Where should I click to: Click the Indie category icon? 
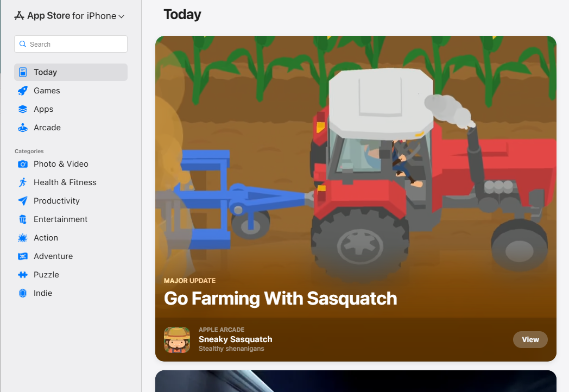[x=23, y=293]
